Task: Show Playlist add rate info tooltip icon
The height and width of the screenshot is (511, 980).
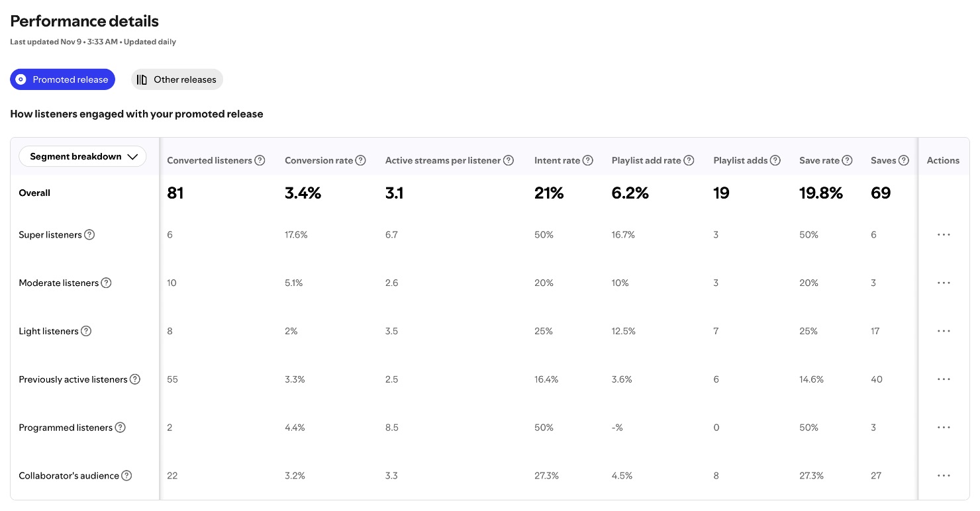Action: [689, 160]
